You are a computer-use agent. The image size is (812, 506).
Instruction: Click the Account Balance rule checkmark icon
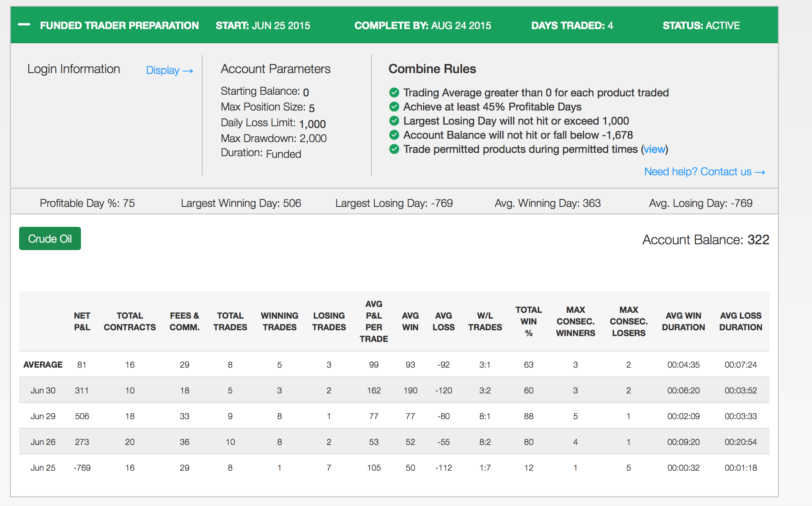pos(394,135)
